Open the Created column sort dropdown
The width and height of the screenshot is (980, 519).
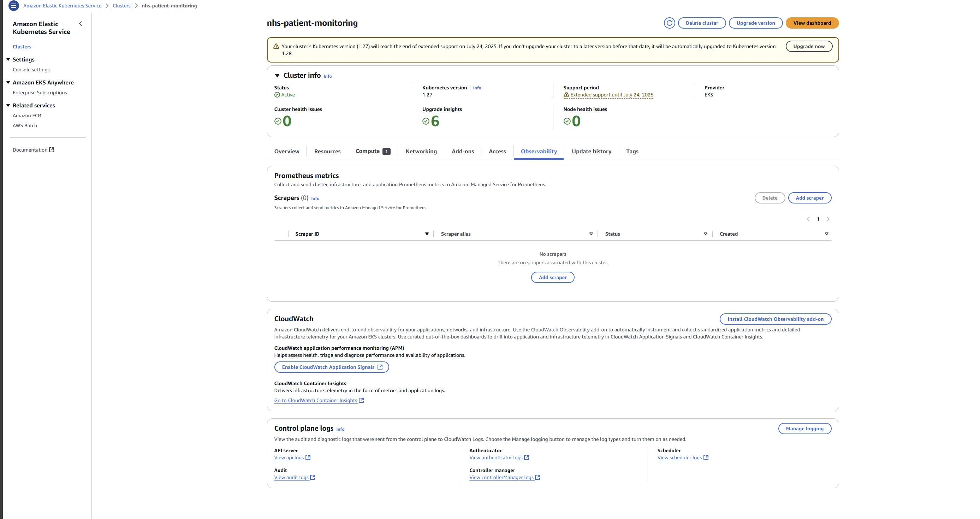(x=826, y=234)
